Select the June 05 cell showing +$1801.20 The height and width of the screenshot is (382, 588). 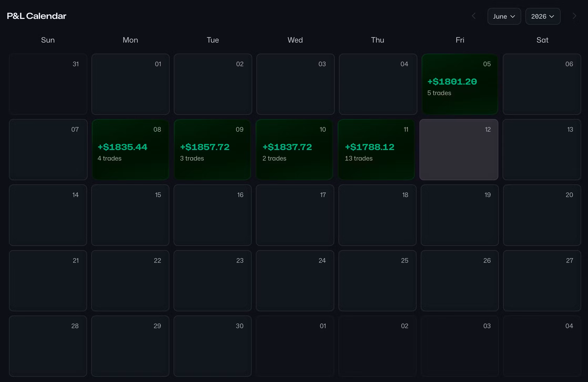pyautogui.click(x=460, y=84)
